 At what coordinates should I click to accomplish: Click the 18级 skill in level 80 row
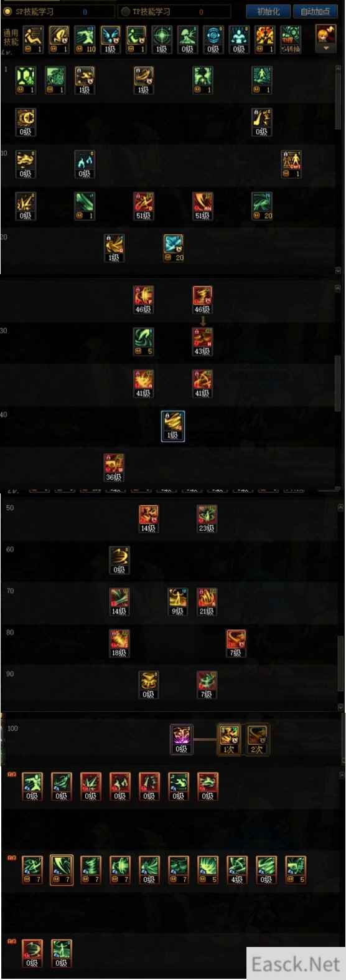pyautogui.click(x=119, y=643)
